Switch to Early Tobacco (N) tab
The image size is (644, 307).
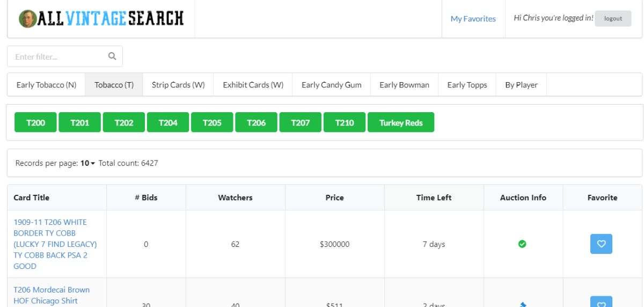(46, 85)
